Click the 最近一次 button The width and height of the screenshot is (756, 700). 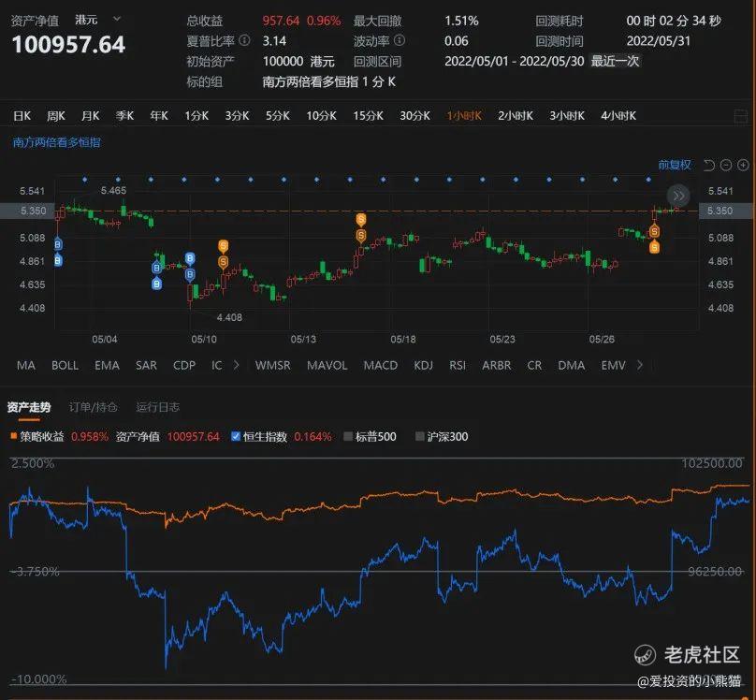[x=615, y=61]
